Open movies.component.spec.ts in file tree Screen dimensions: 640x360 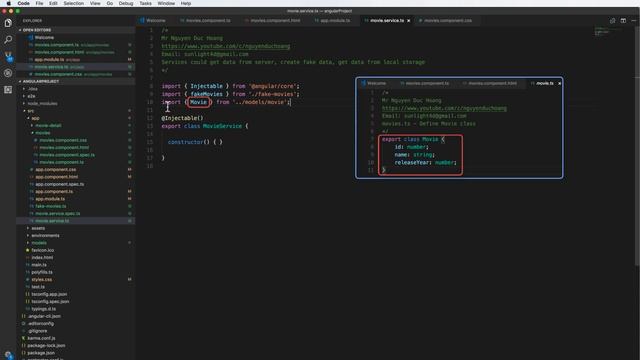tap(67, 155)
